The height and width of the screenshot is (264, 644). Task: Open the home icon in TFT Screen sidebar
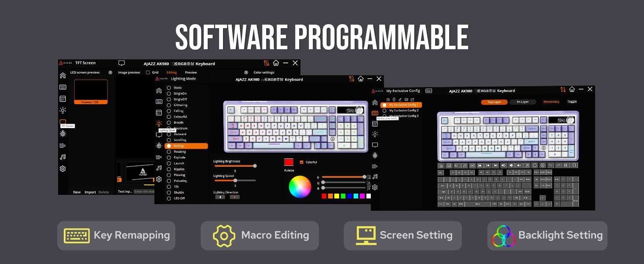[x=63, y=76]
